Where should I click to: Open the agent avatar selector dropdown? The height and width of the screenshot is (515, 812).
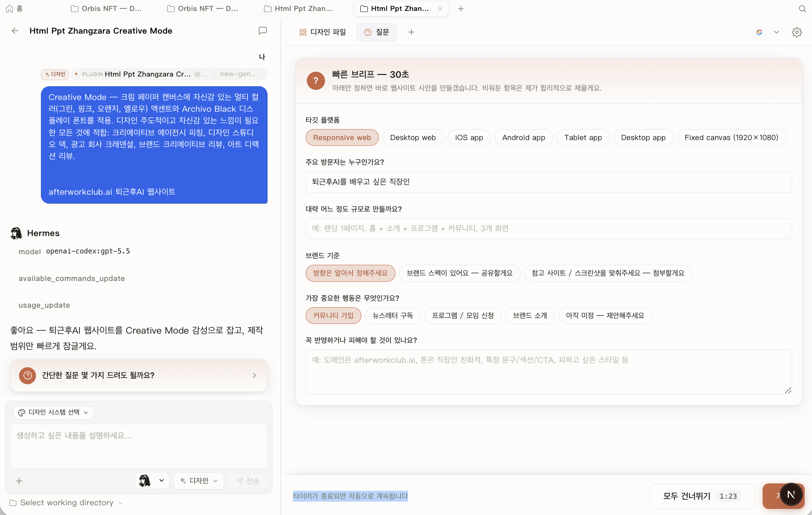152,481
